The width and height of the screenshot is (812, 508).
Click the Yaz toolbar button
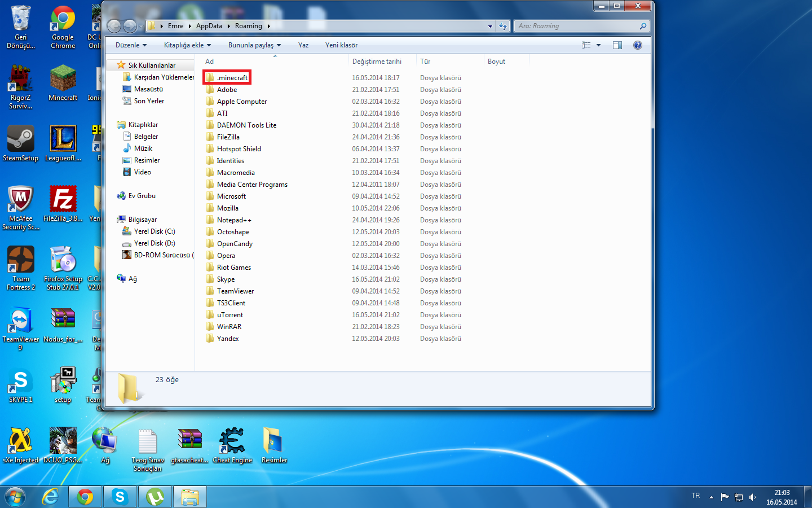pos(303,45)
